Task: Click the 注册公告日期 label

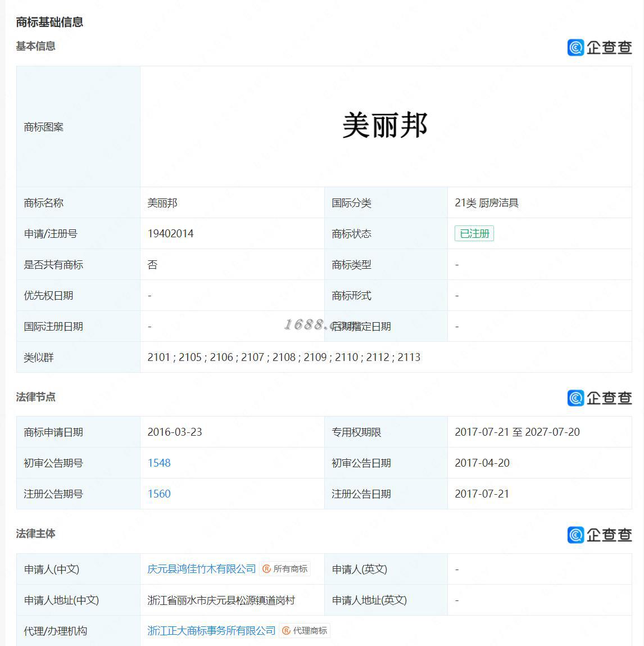Action: [361, 494]
